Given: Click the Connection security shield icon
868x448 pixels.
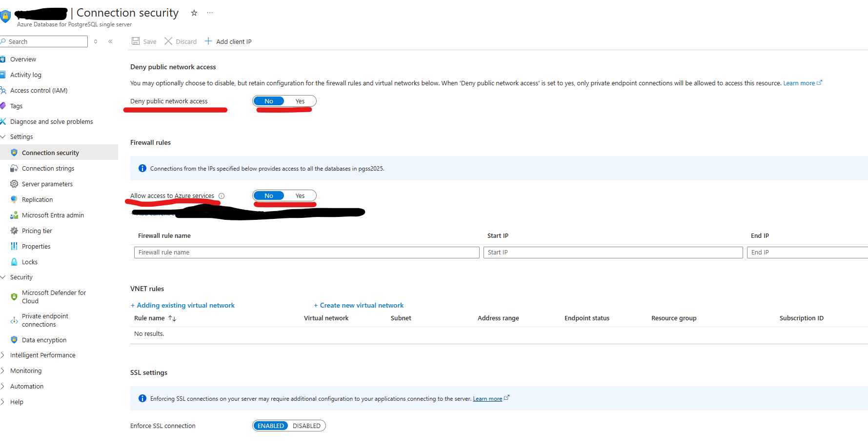Looking at the screenshot, I should [x=14, y=153].
